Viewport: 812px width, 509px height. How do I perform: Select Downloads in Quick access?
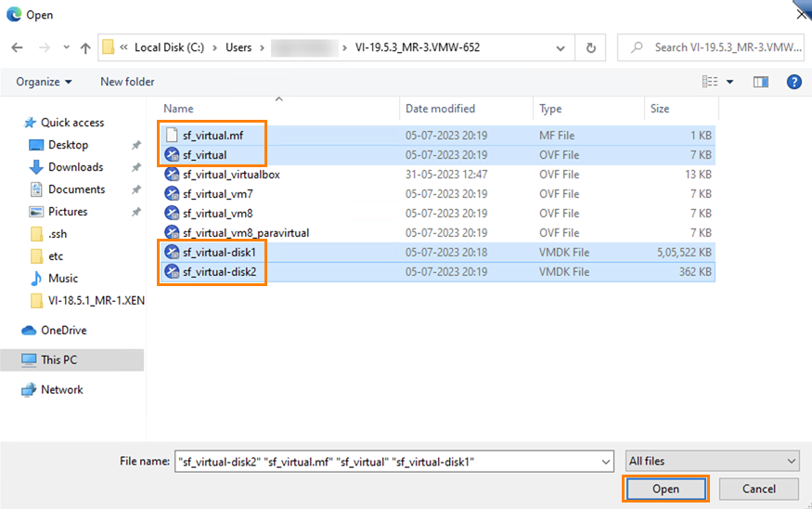pos(75,167)
